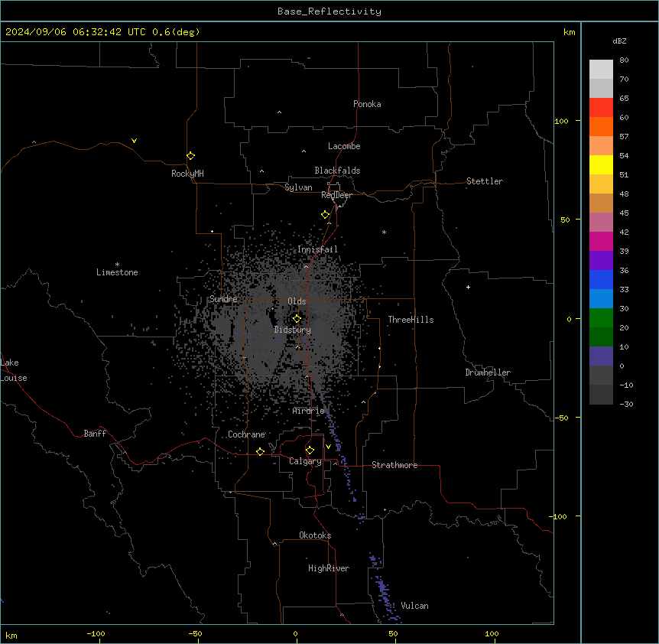This screenshot has width=659, height=644.
Task: Click the yellow diamond marker beside RockyMH
Action: (x=190, y=155)
